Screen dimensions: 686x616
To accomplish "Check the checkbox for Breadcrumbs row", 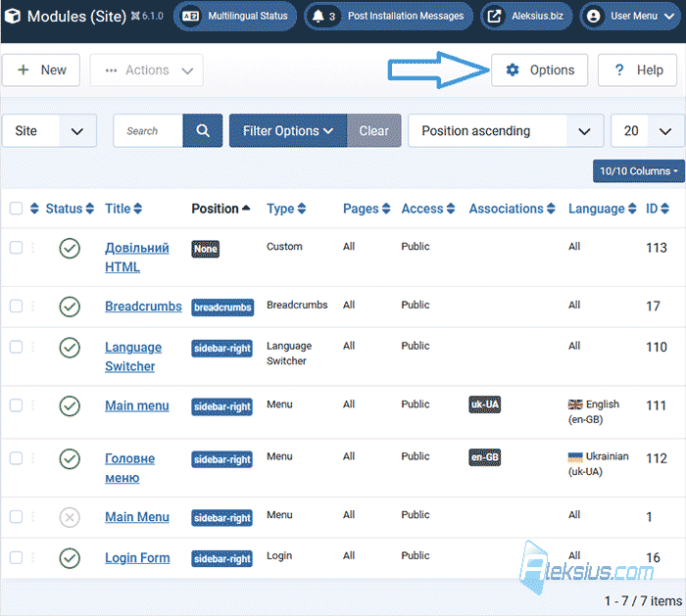I will [x=17, y=306].
